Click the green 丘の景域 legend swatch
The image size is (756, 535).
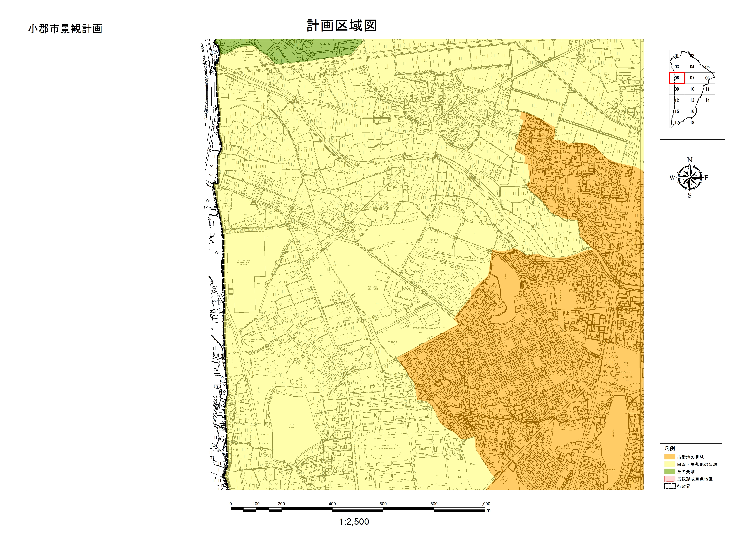point(670,472)
